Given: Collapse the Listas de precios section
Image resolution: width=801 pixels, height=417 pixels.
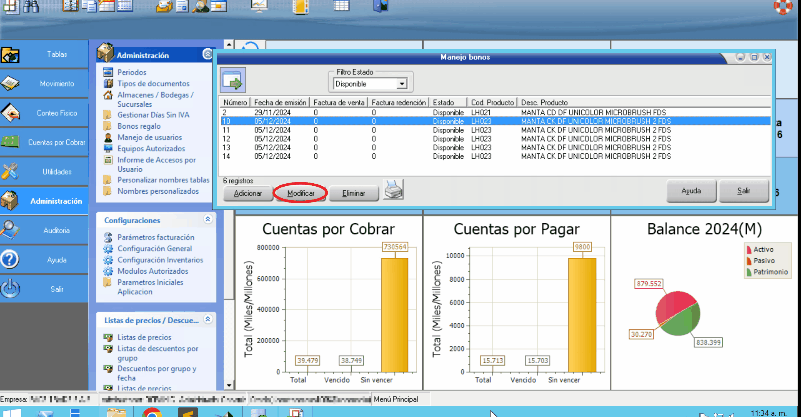Looking at the screenshot, I should point(208,320).
